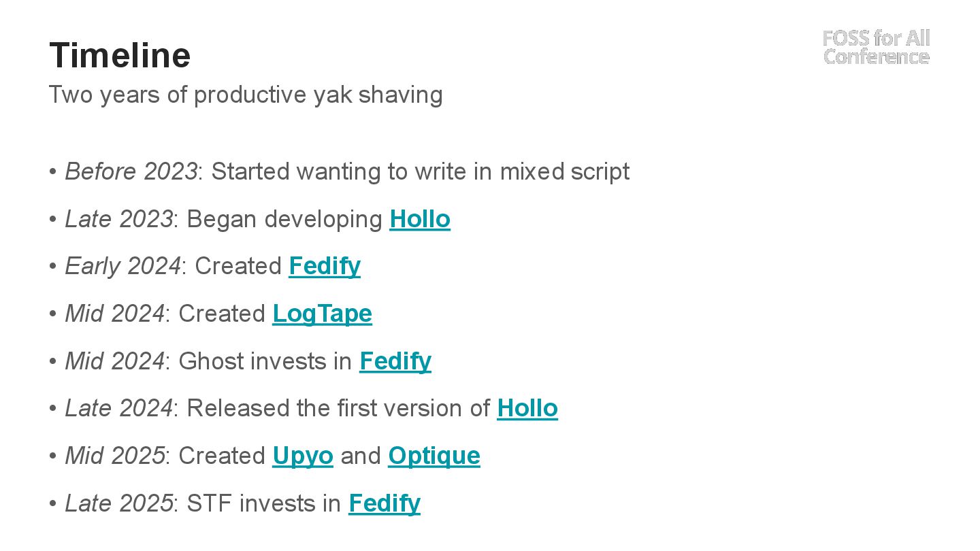Image resolution: width=980 pixels, height=551 pixels.
Task: Visit the Upyo link
Action: (x=303, y=456)
